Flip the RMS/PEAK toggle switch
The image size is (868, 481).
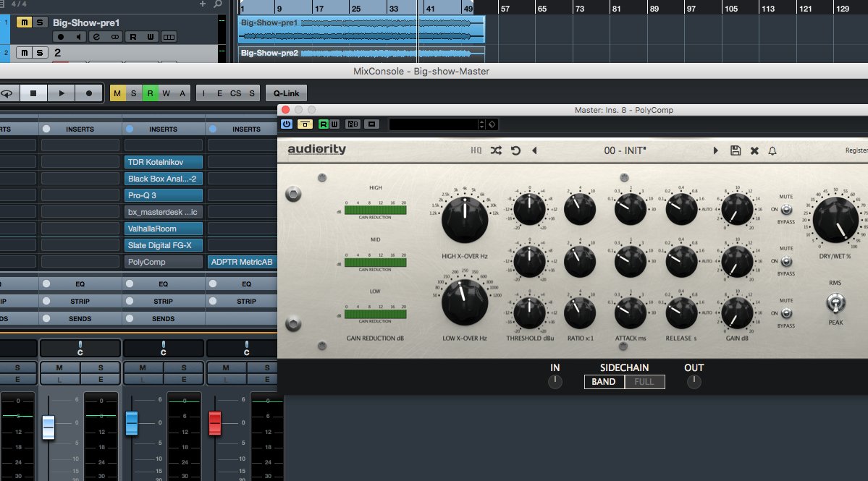835,302
